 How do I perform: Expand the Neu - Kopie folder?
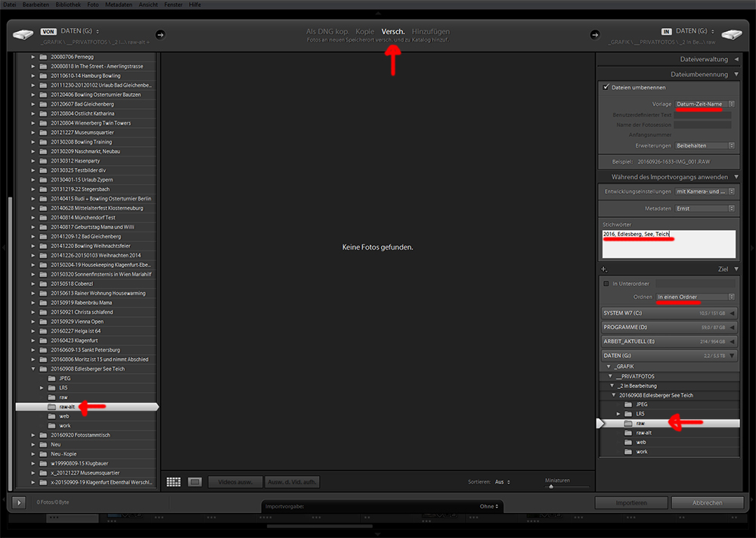tap(33, 454)
